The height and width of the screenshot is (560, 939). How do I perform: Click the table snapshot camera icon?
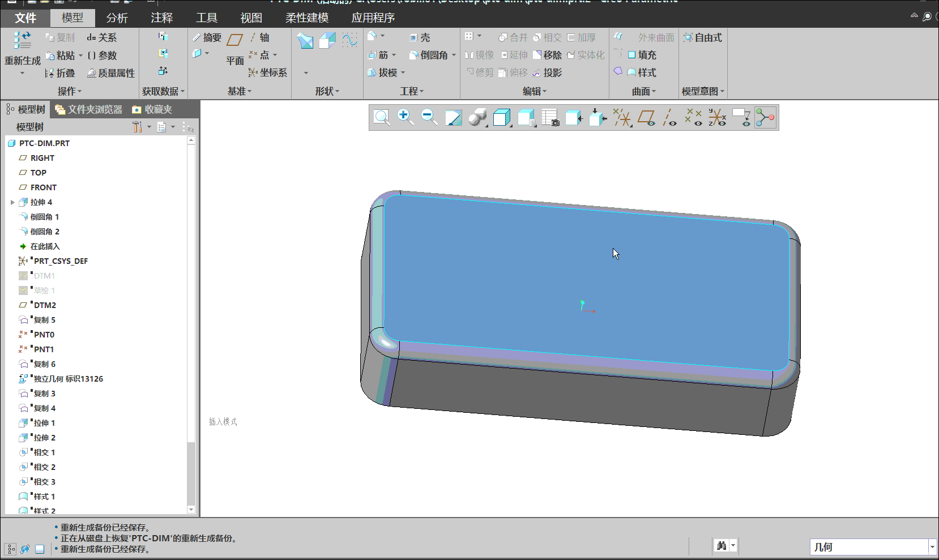550,118
